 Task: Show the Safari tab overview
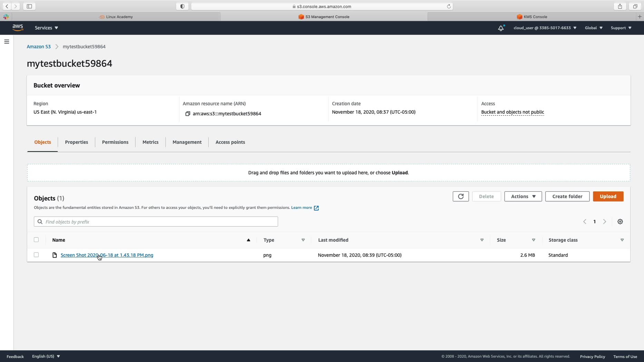point(635,6)
